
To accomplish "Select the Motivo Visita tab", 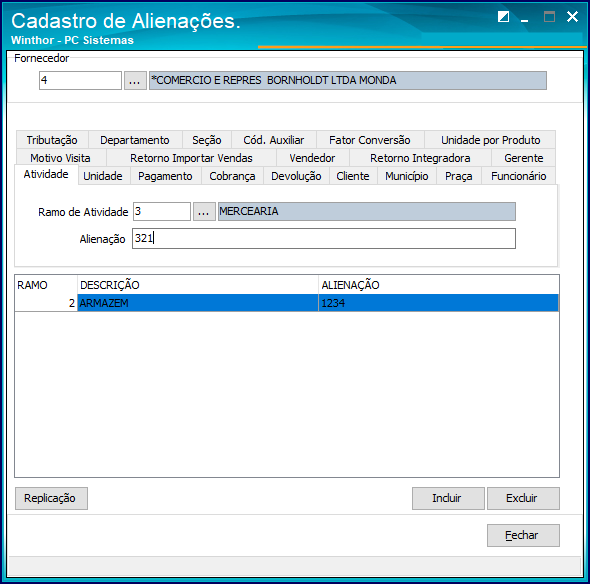I will click(60, 158).
